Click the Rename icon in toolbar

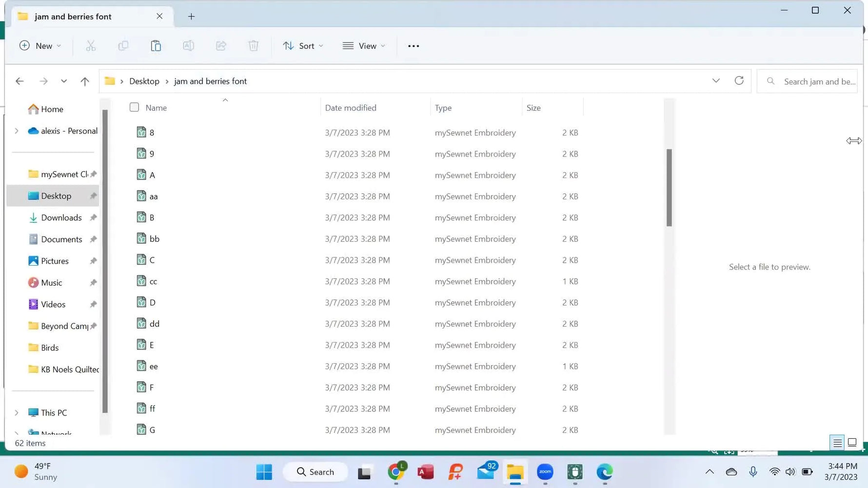pos(188,46)
